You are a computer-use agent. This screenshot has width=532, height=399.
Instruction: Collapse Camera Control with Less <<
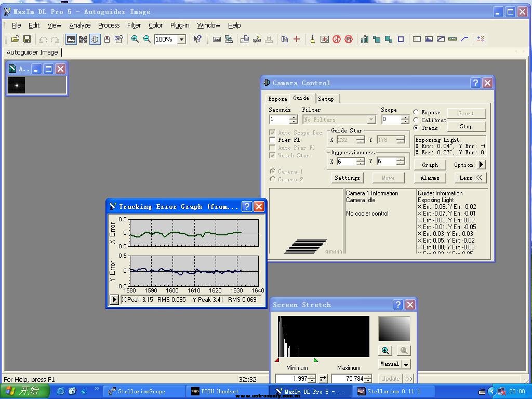470,178
